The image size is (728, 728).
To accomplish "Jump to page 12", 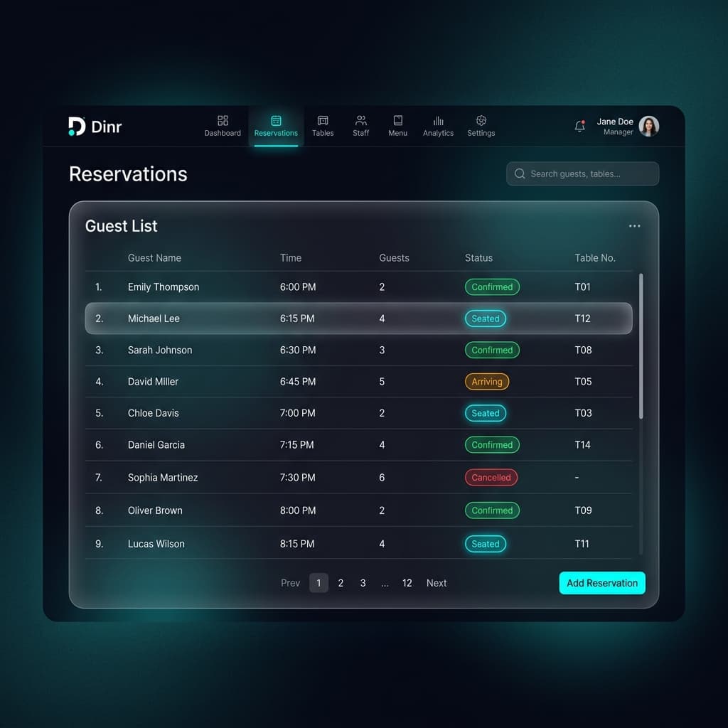I will click(407, 583).
